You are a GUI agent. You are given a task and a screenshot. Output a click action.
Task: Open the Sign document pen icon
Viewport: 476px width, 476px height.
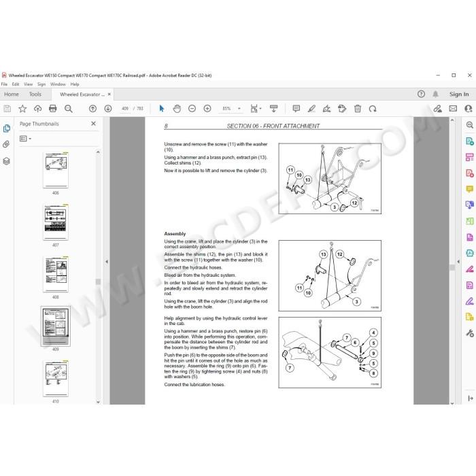click(326, 108)
